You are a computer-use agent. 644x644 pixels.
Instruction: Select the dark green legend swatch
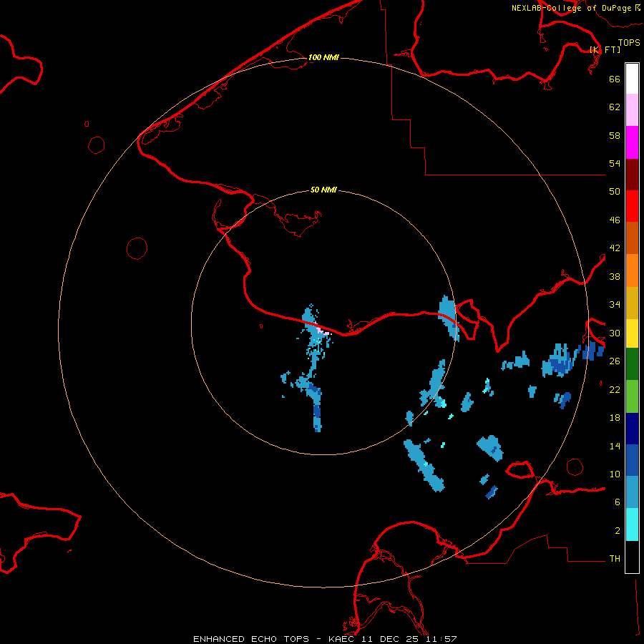632,364
